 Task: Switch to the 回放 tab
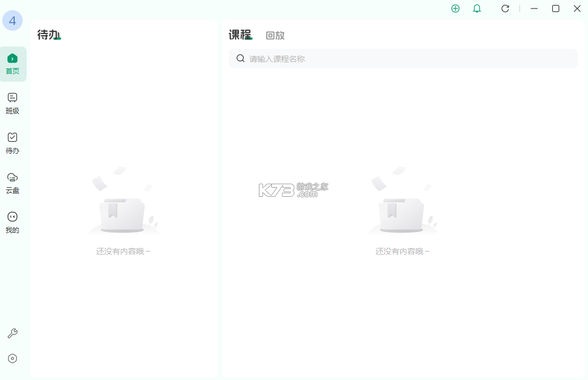275,35
